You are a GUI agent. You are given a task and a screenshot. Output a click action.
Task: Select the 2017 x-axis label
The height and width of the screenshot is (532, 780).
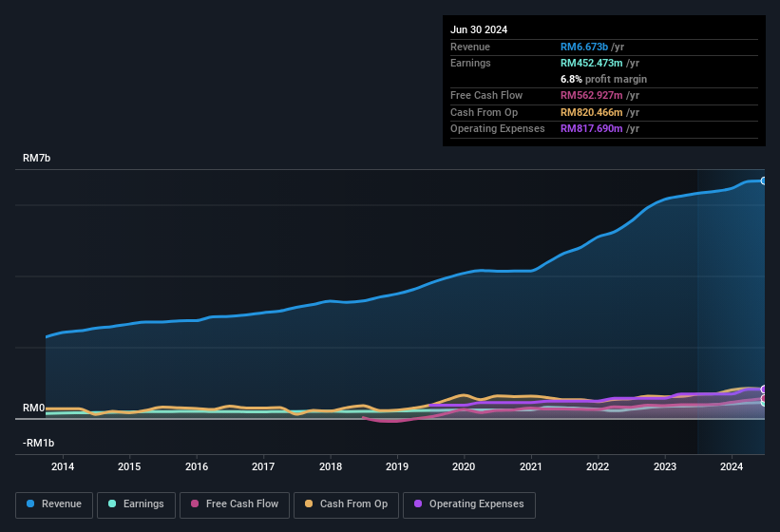click(263, 466)
